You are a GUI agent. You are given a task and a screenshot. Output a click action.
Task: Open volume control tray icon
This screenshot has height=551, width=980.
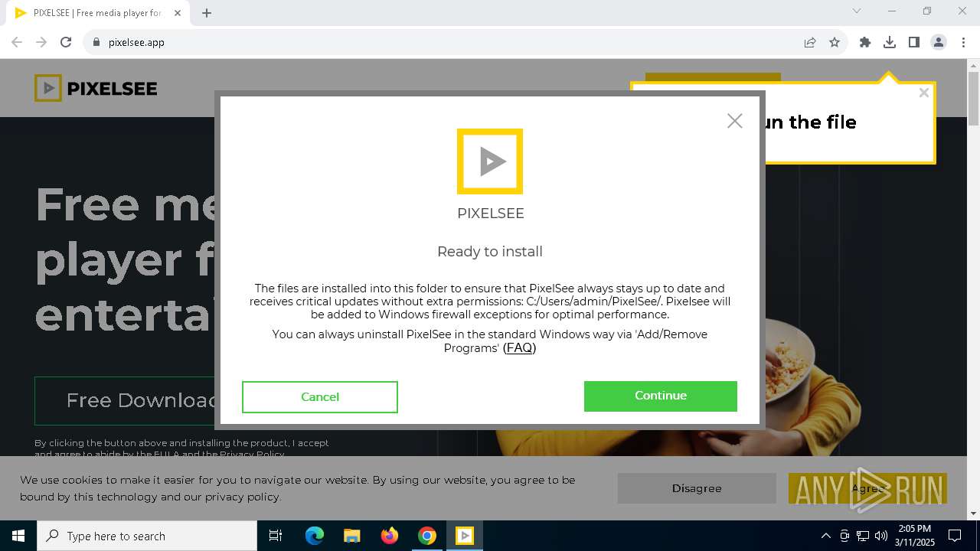tap(881, 536)
